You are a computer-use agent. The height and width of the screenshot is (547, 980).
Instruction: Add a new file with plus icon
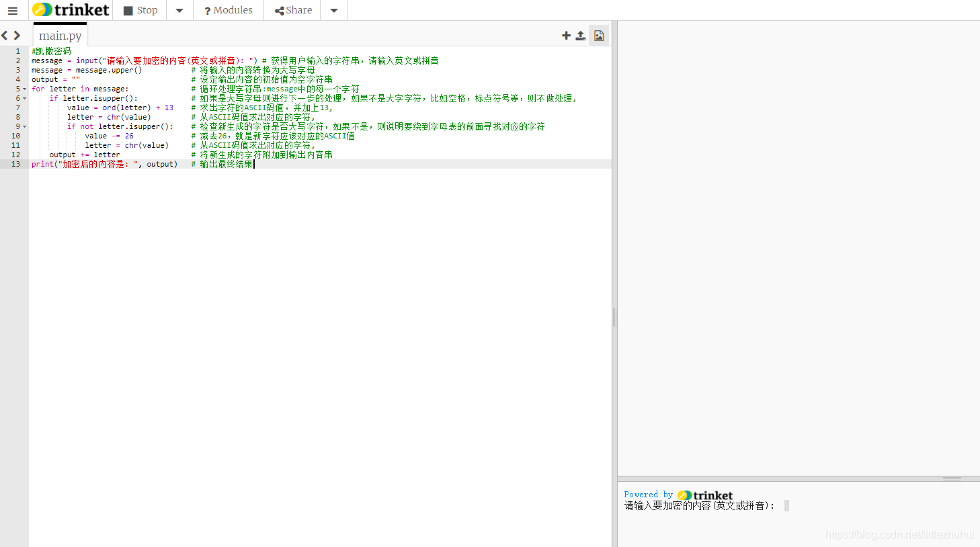pyautogui.click(x=566, y=36)
